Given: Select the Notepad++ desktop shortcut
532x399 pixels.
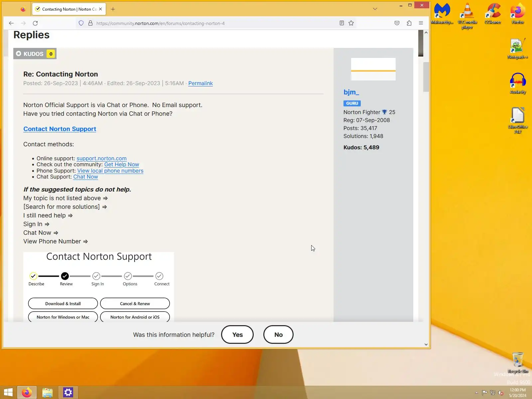Looking at the screenshot, I should pos(518,49).
